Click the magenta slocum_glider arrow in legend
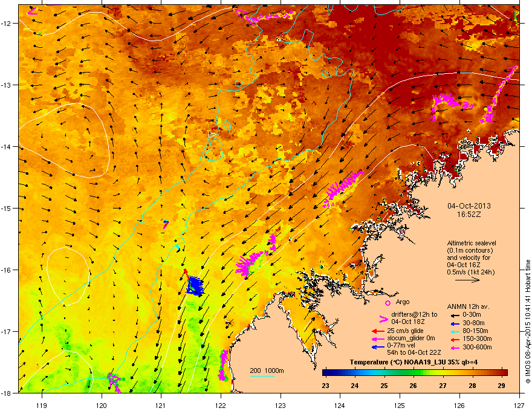 click(x=378, y=338)
